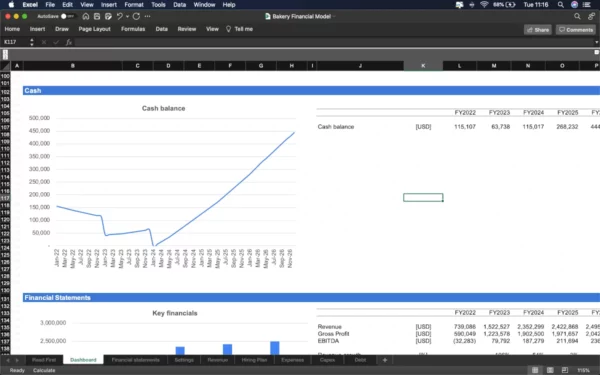The height and width of the screenshot is (375, 600).
Task: Open the Home ribbon tab
Action: (x=12, y=29)
